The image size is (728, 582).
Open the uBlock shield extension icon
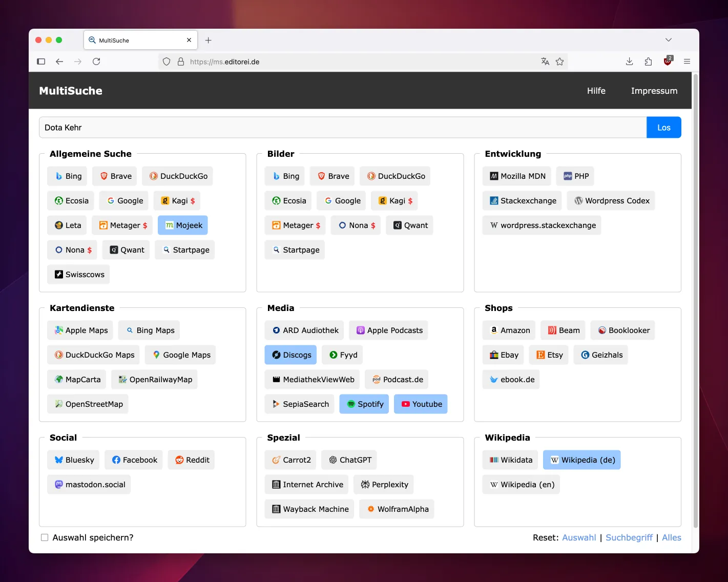668,61
